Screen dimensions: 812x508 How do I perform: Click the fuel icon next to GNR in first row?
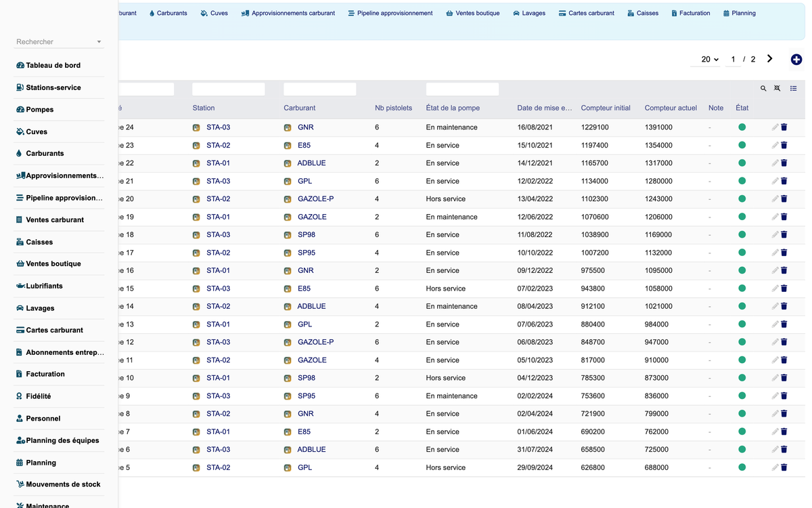(x=288, y=127)
